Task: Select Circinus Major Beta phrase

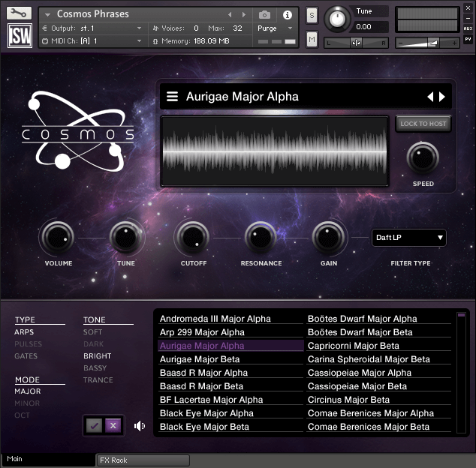Action: pyautogui.click(x=379, y=400)
